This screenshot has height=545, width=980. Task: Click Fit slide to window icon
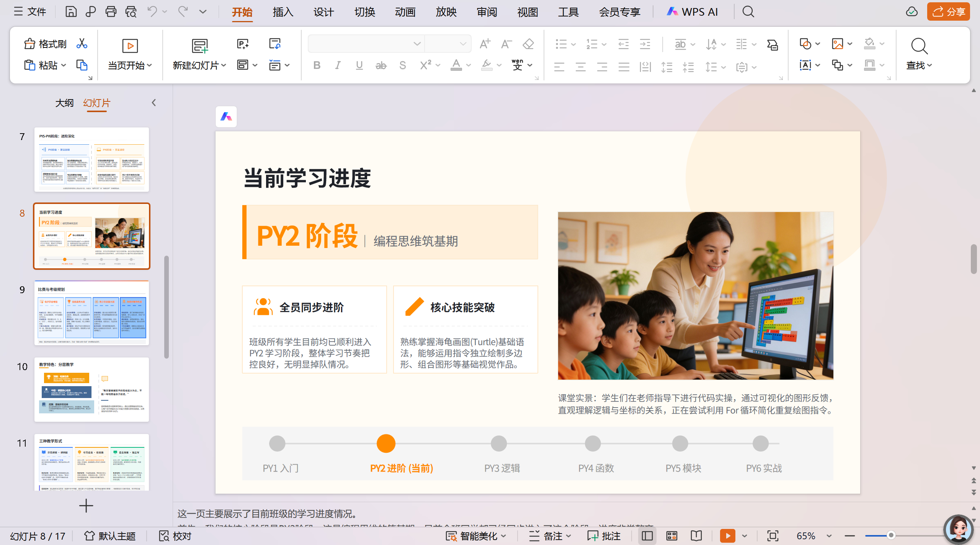coord(773,536)
